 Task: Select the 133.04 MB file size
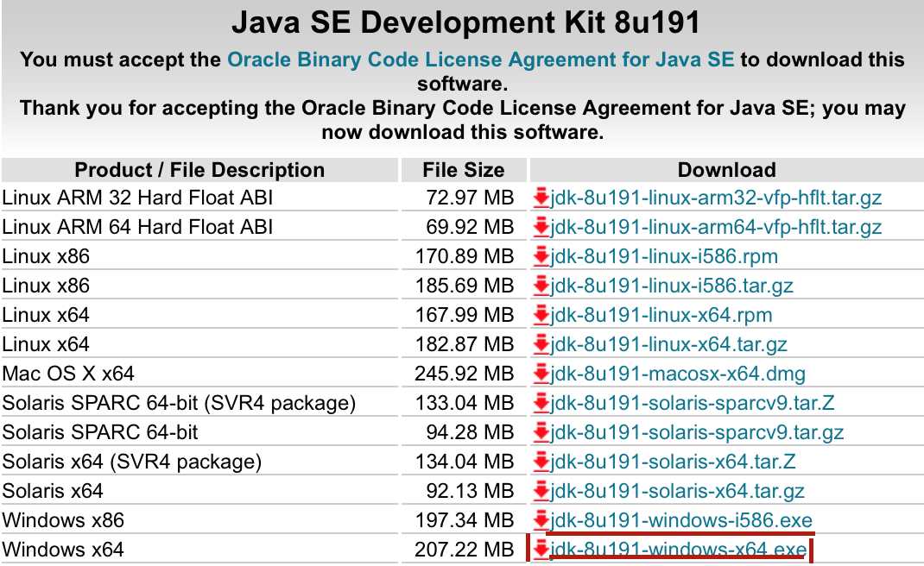(x=465, y=403)
